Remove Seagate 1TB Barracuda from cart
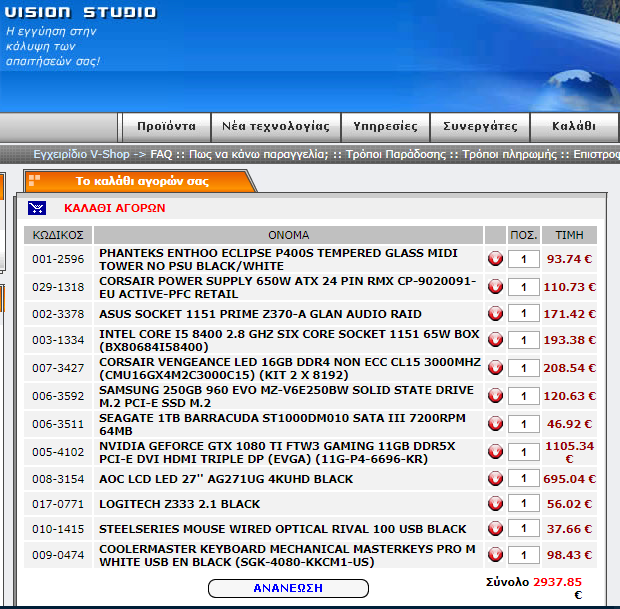This screenshot has height=609, width=620. (x=495, y=424)
